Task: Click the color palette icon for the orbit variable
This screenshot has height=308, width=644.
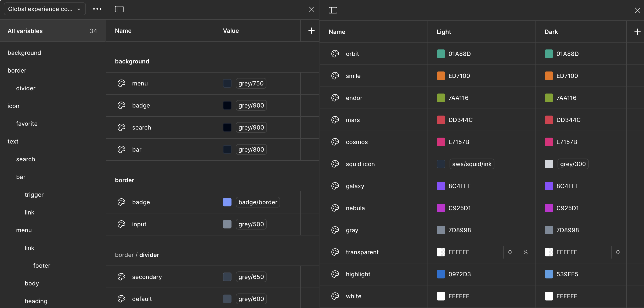Action: tap(335, 54)
